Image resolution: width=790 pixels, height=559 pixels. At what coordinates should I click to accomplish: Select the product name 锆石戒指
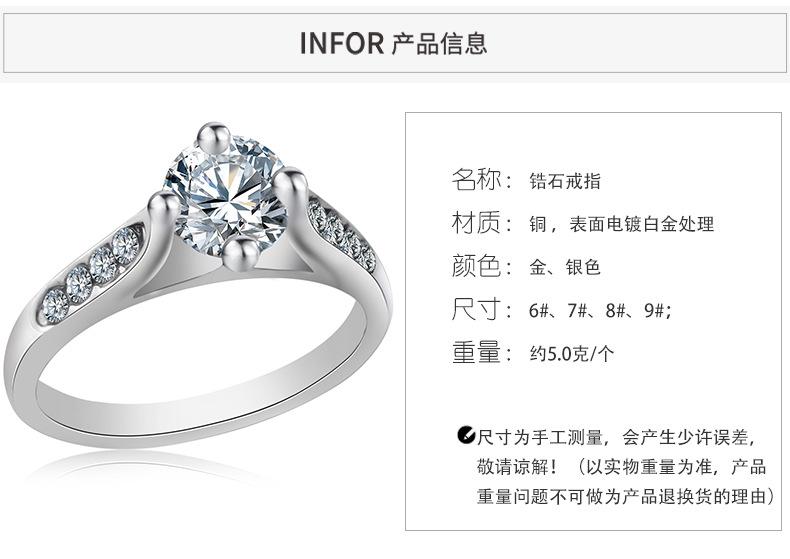pyautogui.click(x=565, y=181)
